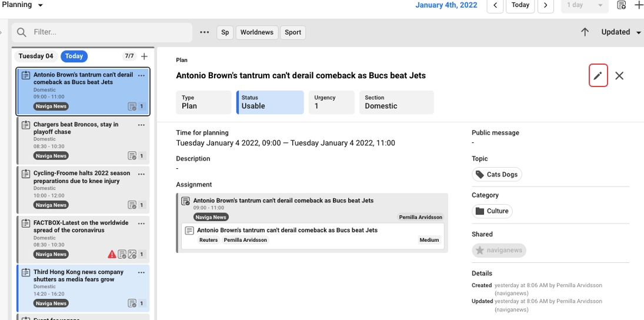Click the Filter search input field
This screenshot has width=644, height=320.
[x=109, y=32]
